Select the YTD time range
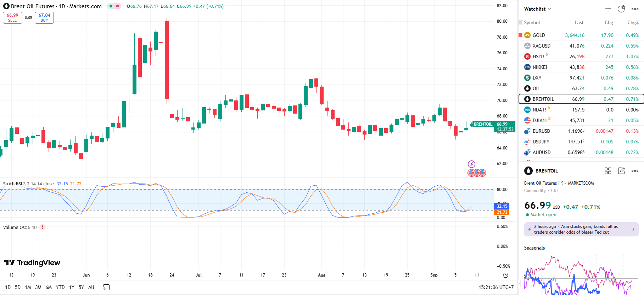The height and width of the screenshot is (295, 644). (60, 287)
